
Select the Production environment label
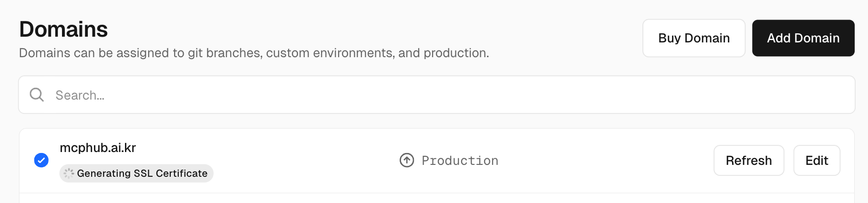click(x=460, y=161)
